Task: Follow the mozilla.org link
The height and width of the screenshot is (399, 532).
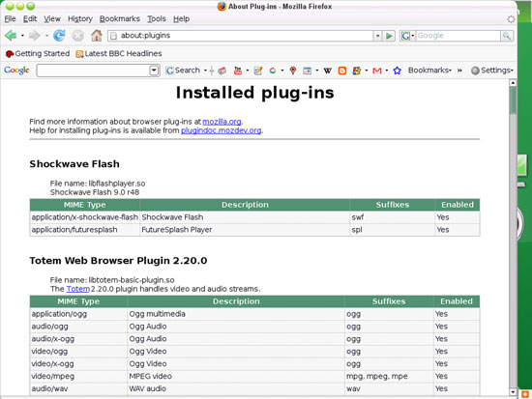Action: pyautogui.click(x=222, y=122)
